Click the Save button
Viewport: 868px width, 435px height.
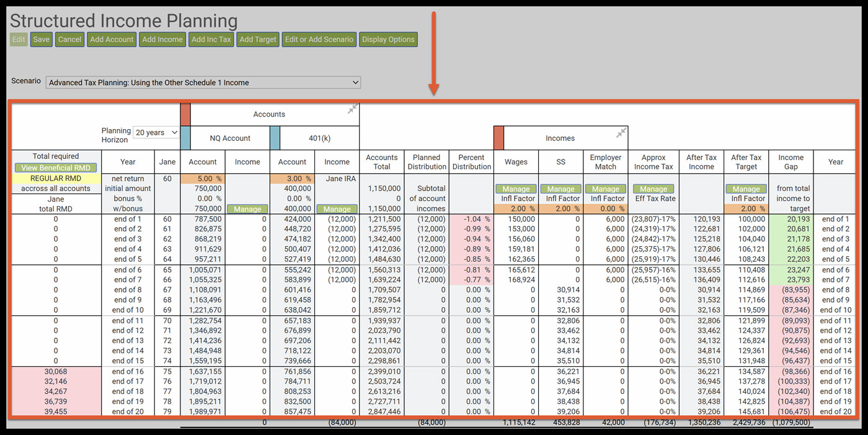pyautogui.click(x=42, y=39)
